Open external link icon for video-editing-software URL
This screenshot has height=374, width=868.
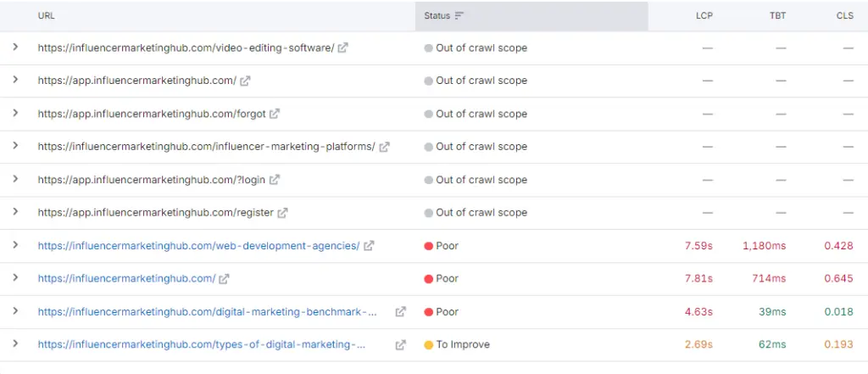point(342,47)
